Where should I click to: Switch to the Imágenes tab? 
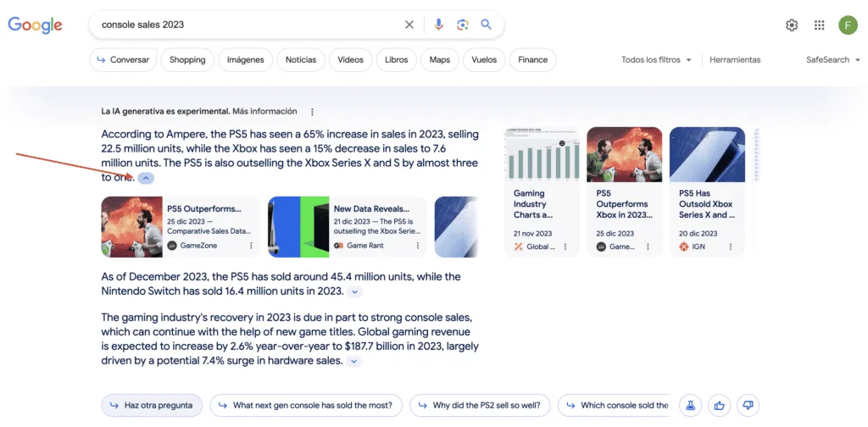click(245, 60)
